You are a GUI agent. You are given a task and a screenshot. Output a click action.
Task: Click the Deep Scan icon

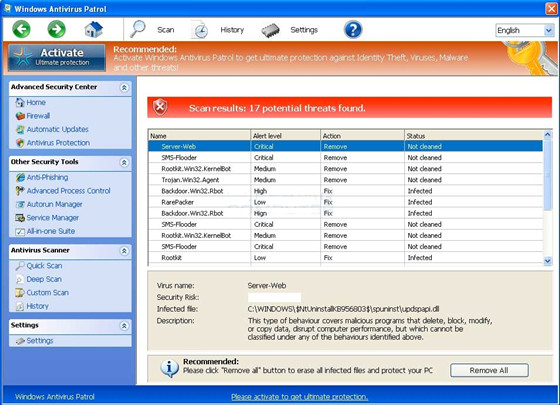pos(20,279)
